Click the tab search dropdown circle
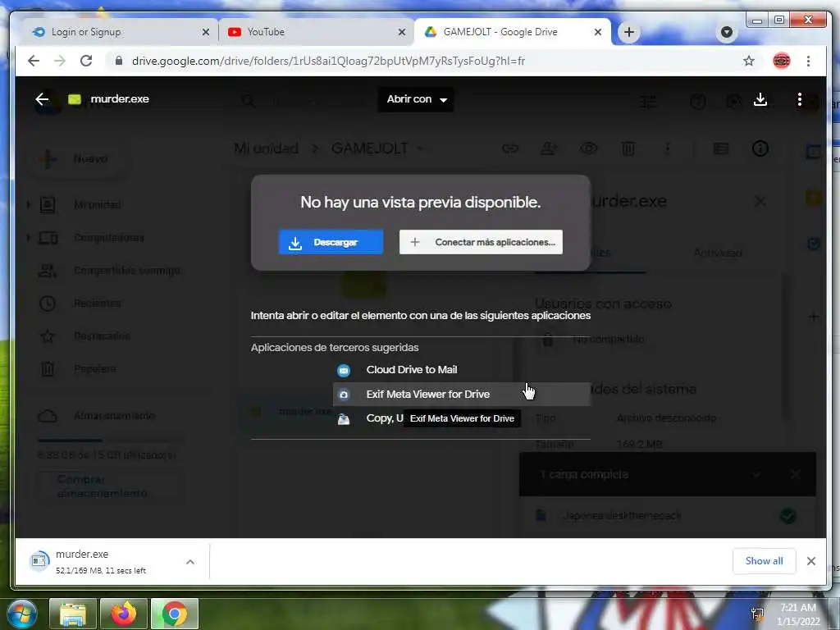The image size is (840, 630). tap(727, 32)
